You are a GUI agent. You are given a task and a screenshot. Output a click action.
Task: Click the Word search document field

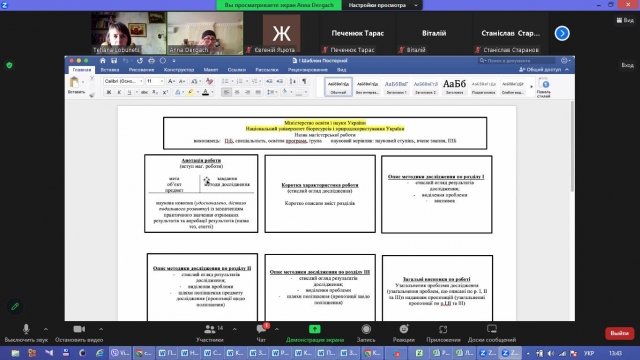tap(518, 60)
